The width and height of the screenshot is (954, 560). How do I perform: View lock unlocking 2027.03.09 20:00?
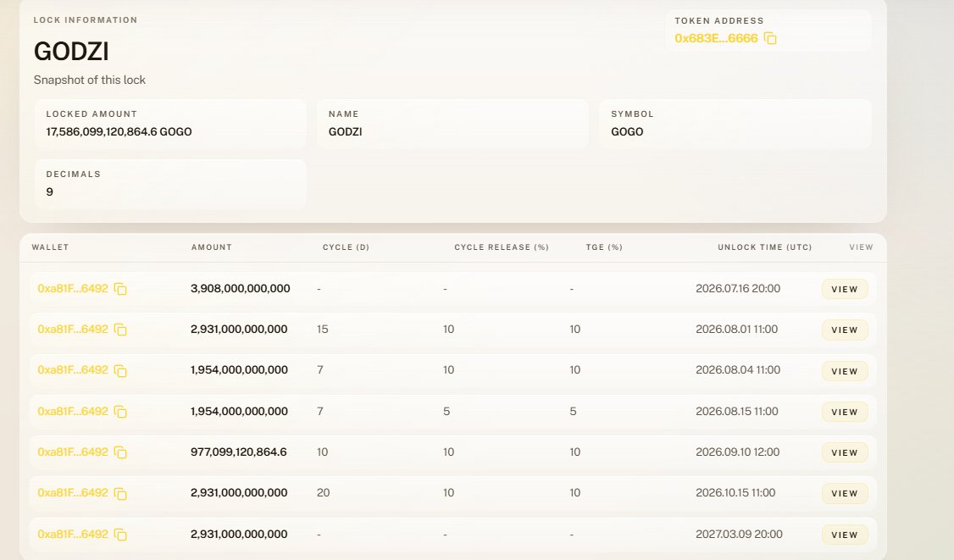[x=845, y=535]
